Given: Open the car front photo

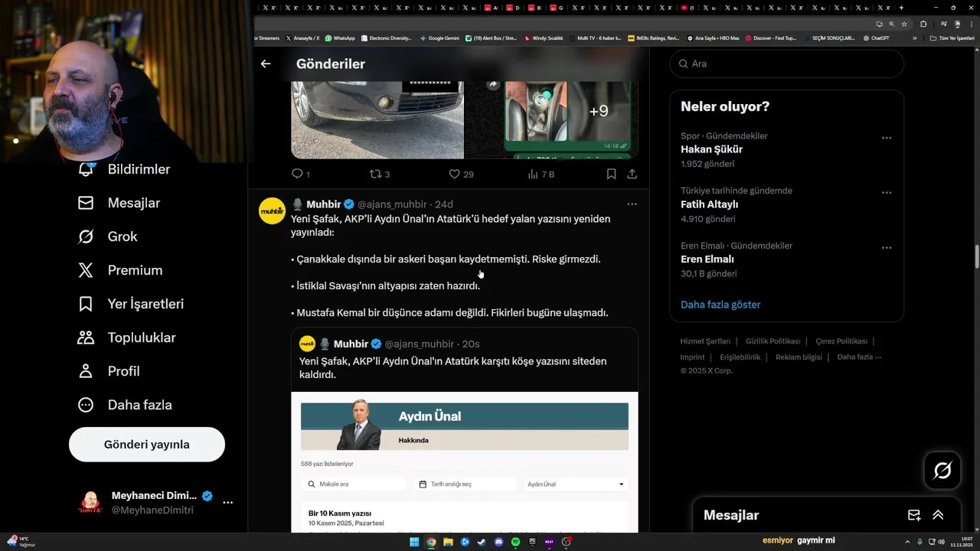Looking at the screenshot, I should 377,120.
